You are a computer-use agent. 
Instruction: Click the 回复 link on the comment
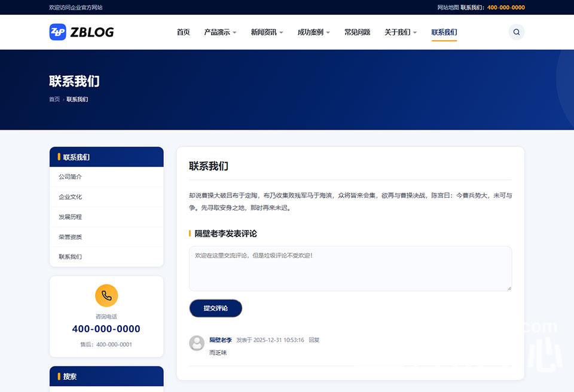pos(314,340)
